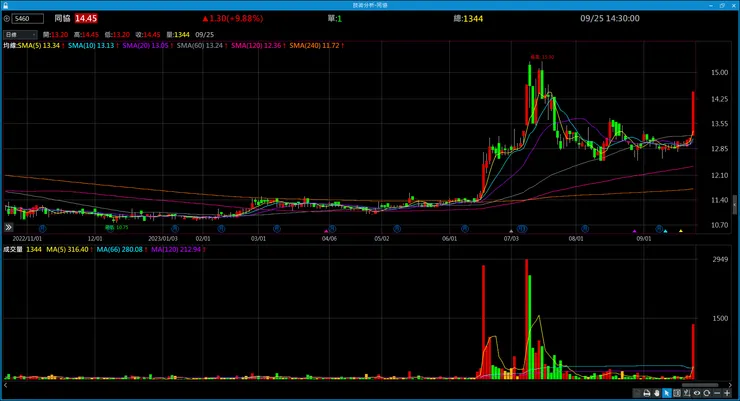Click the high price value 高:14.45
The width and height of the screenshot is (740, 401).
86,34
